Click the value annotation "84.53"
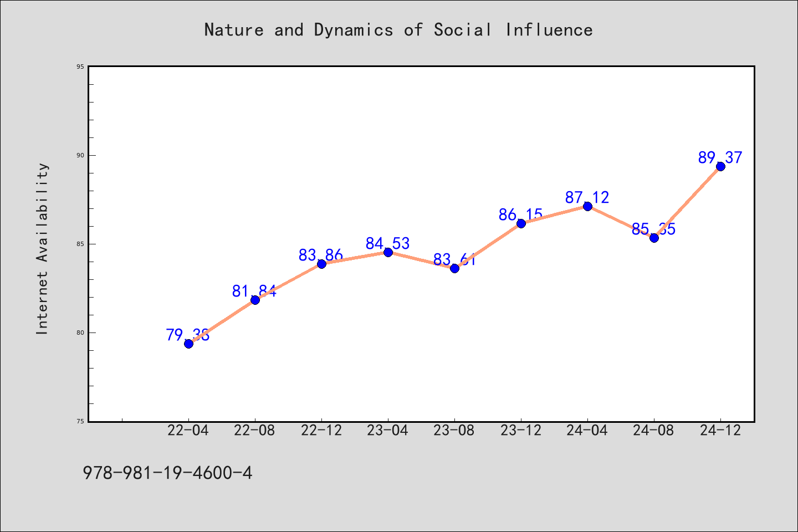The image size is (798, 532). [x=388, y=243]
